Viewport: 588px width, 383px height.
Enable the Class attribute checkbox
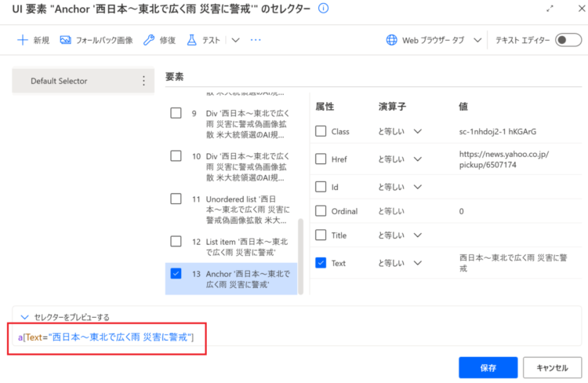321,131
